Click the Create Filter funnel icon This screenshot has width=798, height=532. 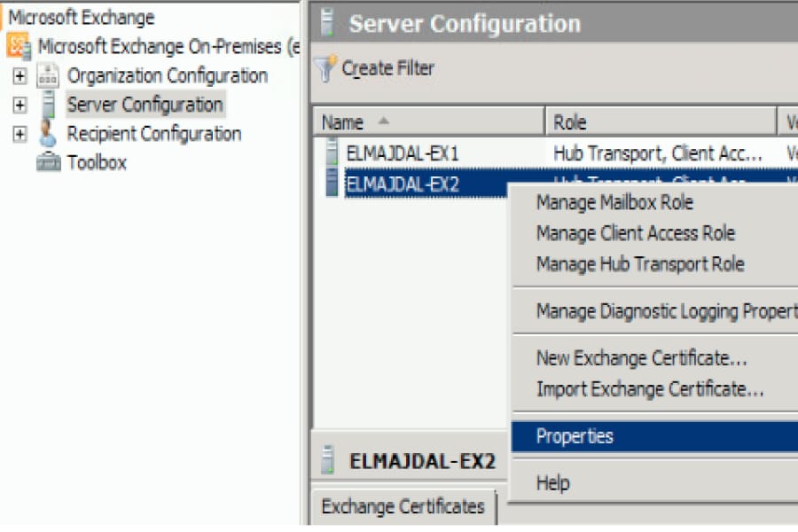point(325,68)
